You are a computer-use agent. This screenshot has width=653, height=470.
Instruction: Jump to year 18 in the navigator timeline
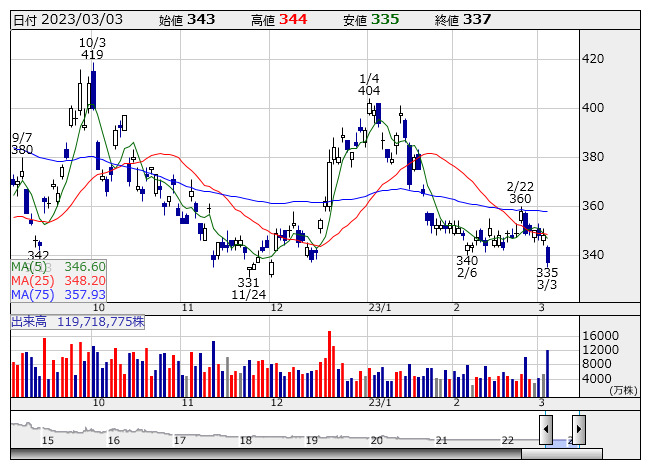(246, 440)
